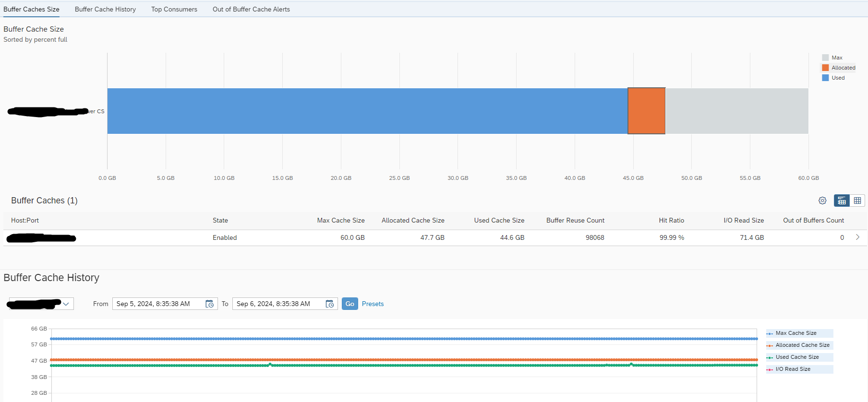
Task: Sort by Out of Buffers Count column header
Action: 813,220
